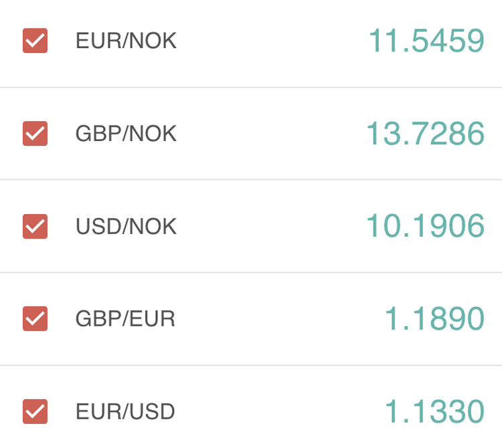This screenshot has height=448, width=502.
Task: Pick the EUR/USD pair label
Action: pyautogui.click(x=125, y=412)
